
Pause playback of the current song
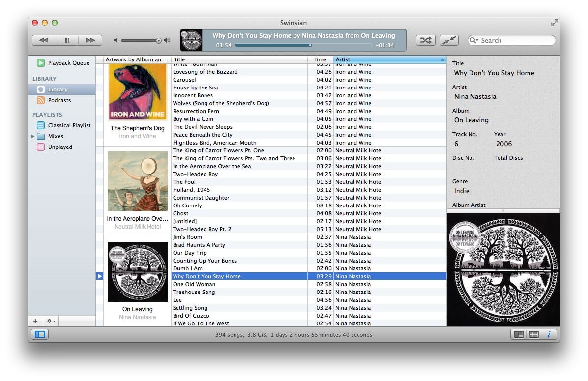coord(67,40)
